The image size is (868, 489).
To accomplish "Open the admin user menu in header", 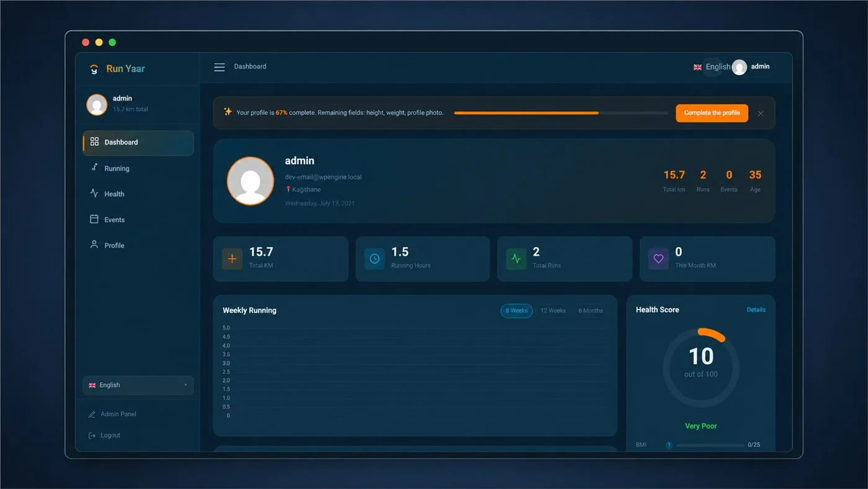I will click(x=752, y=67).
